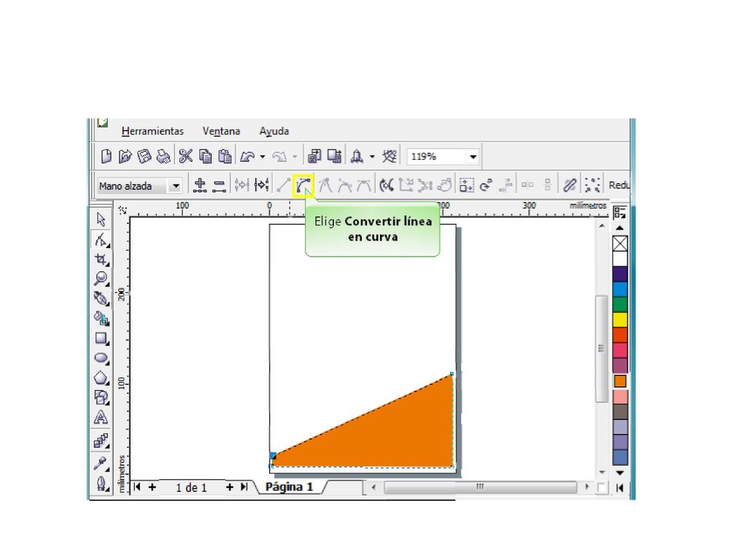This screenshot has width=747, height=560.
Task: Go to last page button
Action: click(244, 487)
